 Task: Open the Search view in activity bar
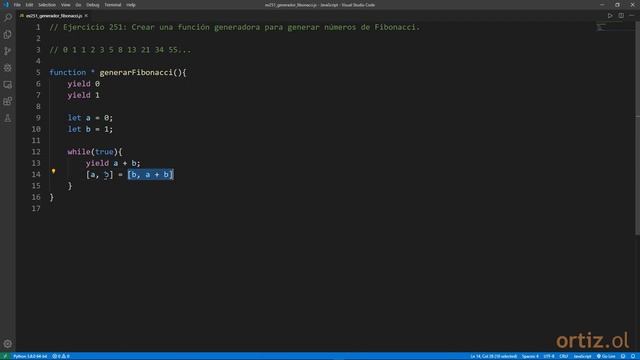pyautogui.click(x=8, y=18)
